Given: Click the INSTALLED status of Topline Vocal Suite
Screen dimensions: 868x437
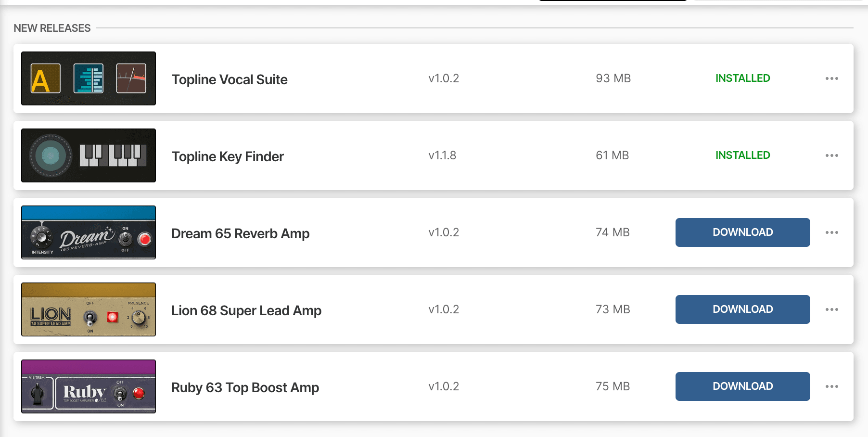Looking at the screenshot, I should click(x=742, y=78).
